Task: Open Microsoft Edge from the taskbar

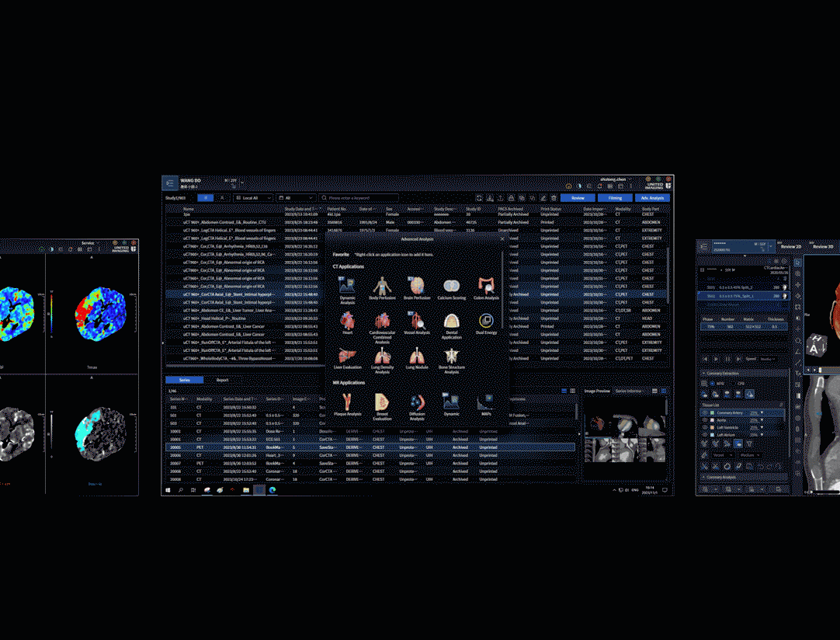Action: pyautogui.click(x=272, y=490)
